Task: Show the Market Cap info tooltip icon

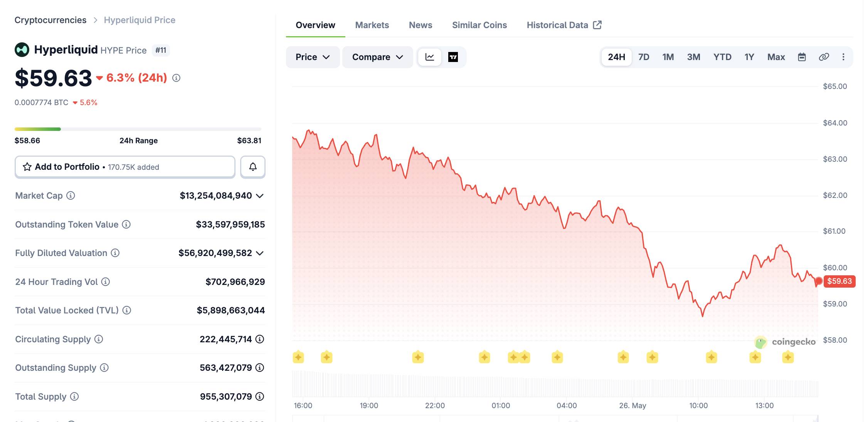Action: click(x=71, y=196)
